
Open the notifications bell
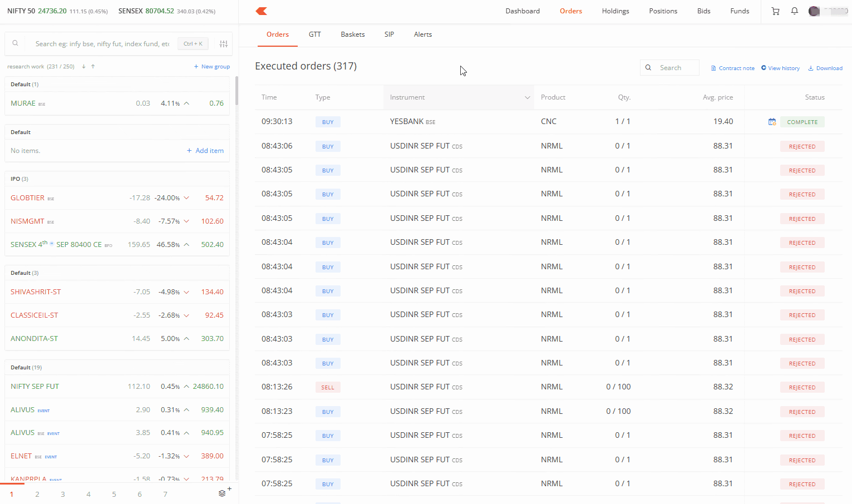click(x=794, y=11)
